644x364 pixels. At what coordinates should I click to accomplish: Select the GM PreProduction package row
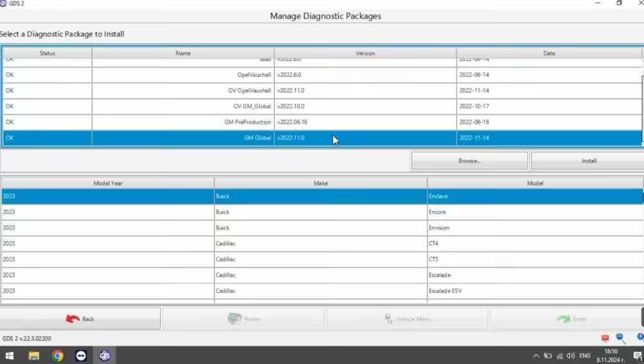(x=322, y=122)
